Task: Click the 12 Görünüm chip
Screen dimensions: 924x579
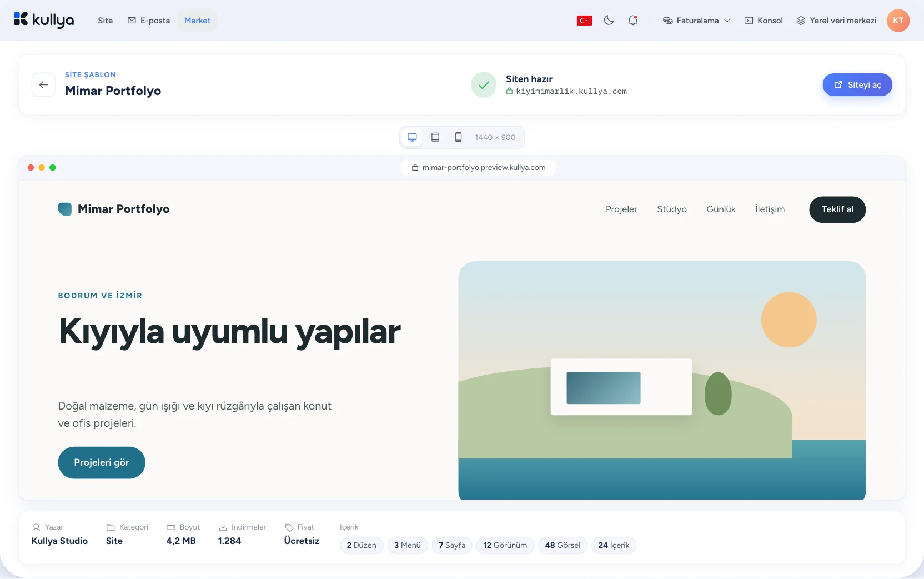Action: (x=505, y=545)
